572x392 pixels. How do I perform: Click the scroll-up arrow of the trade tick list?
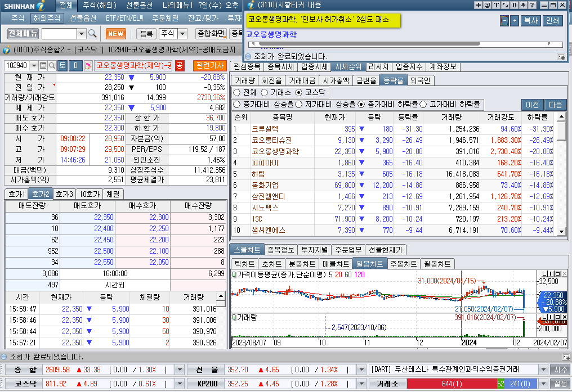221,296
